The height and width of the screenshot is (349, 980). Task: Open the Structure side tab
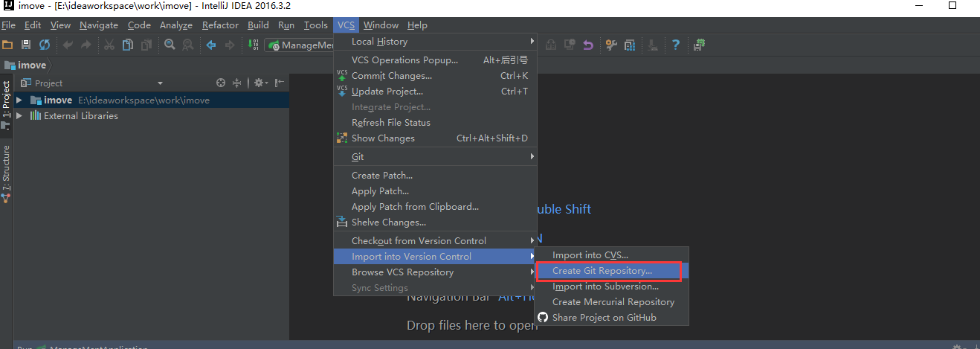(6, 173)
